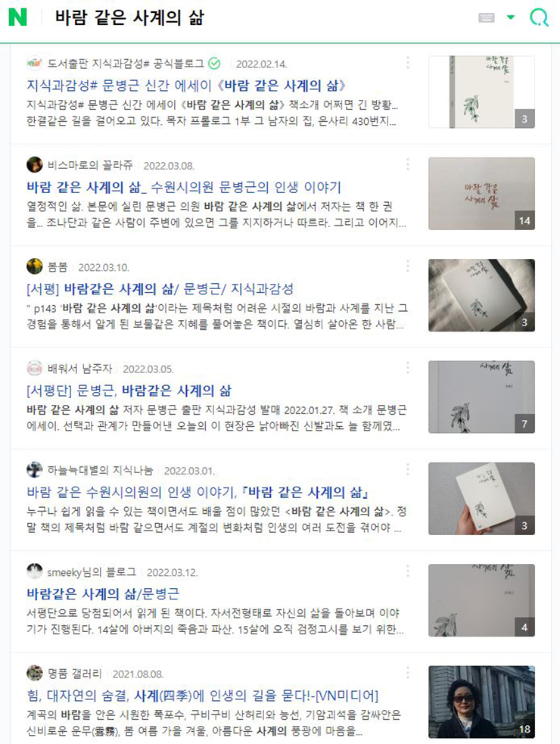Open the more options dots for the 배워서 남주자 post
The height and width of the screenshot is (744, 560).
[x=408, y=367]
